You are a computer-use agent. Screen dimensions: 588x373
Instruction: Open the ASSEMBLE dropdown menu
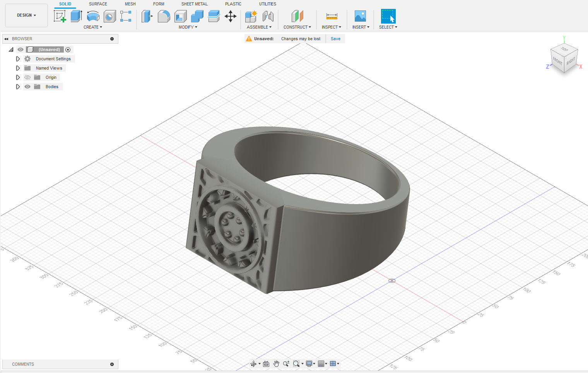point(259,27)
